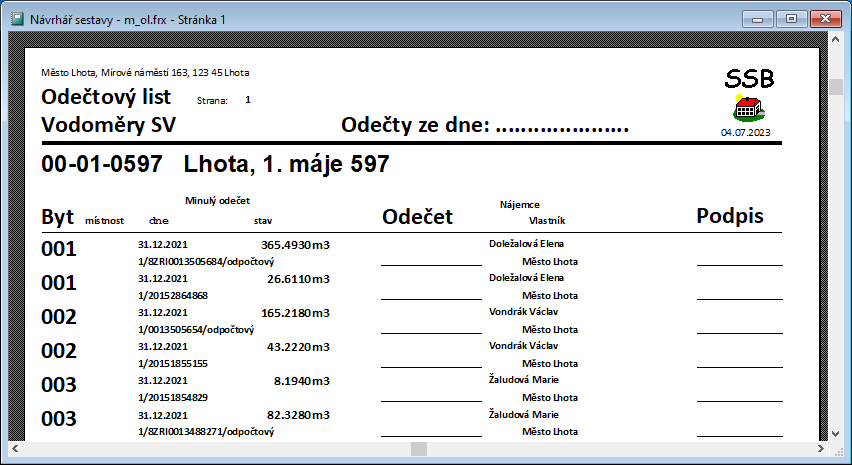Minimize the report preview window
This screenshot has height=465, width=852.
760,18
